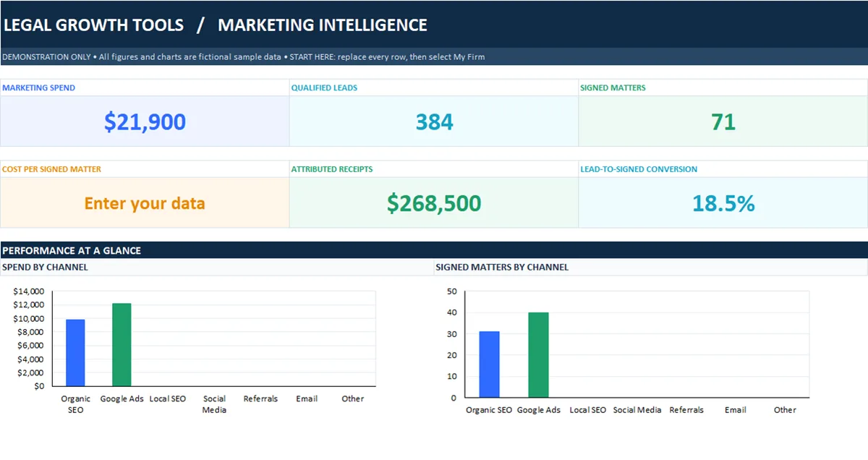Click the Local SEO label in signed matters chart
The image size is (868, 460).
tap(587, 410)
